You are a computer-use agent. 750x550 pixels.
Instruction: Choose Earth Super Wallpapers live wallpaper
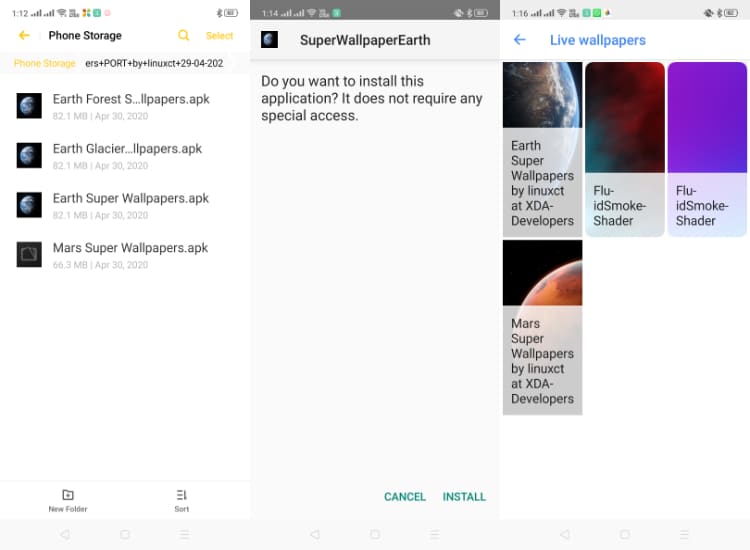pyautogui.click(x=542, y=149)
